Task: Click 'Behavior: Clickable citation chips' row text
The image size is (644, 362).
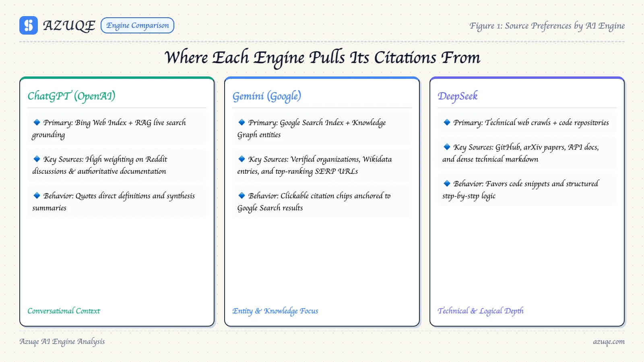Action: click(x=322, y=202)
